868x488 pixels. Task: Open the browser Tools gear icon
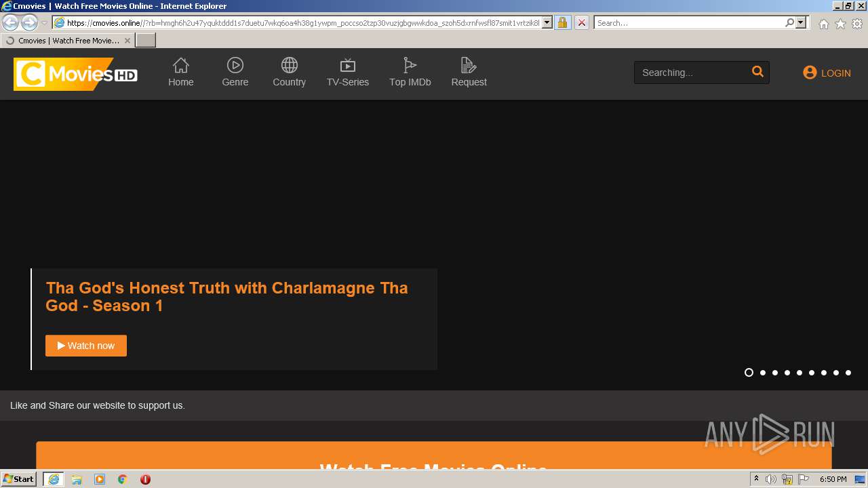pos(857,24)
